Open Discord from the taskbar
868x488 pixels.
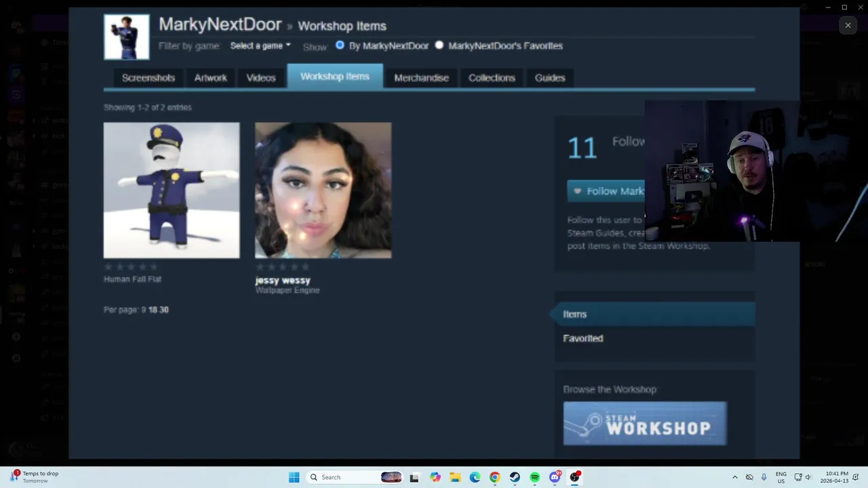click(x=555, y=477)
